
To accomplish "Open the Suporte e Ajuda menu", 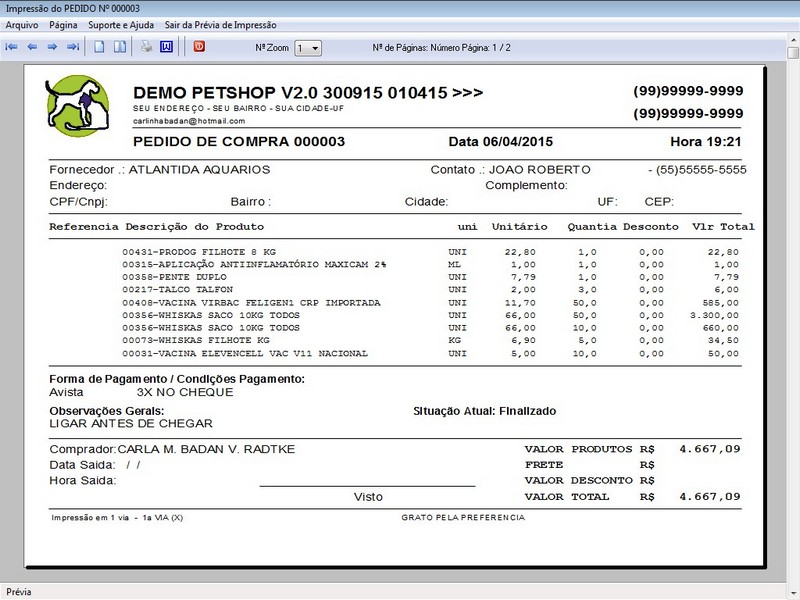I will click(x=121, y=24).
